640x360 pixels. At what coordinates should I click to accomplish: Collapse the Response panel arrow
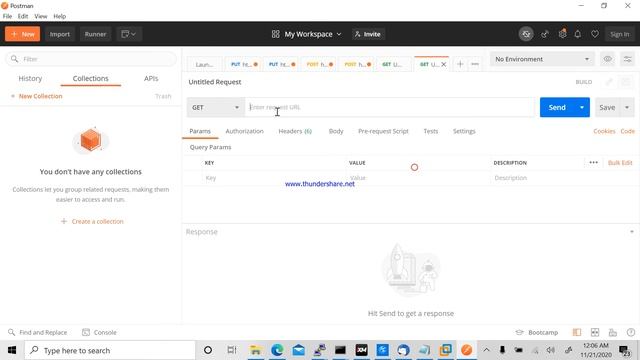[631, 232]
